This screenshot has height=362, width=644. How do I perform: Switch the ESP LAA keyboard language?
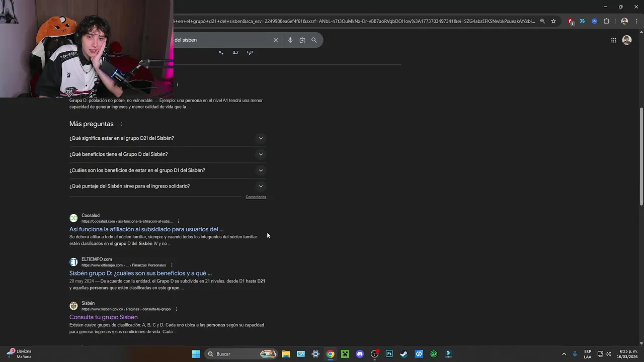pyautogui.click(x=588, y=354)
